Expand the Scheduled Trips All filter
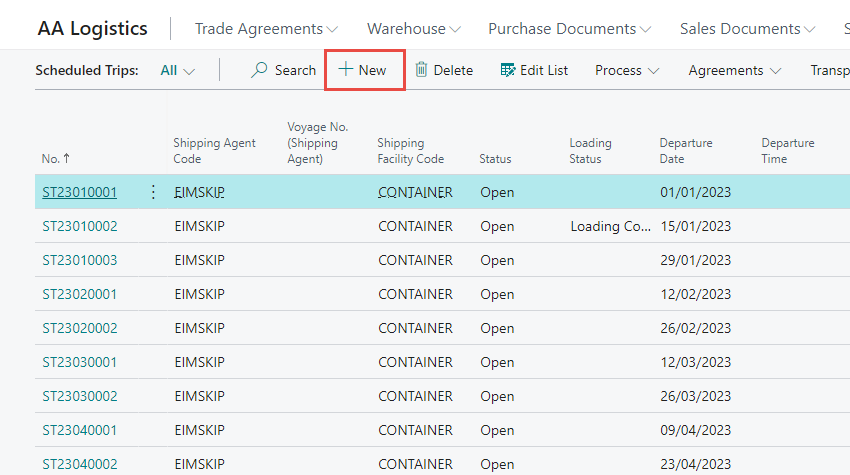The image size is (850, 475). [x=178, y=70]
